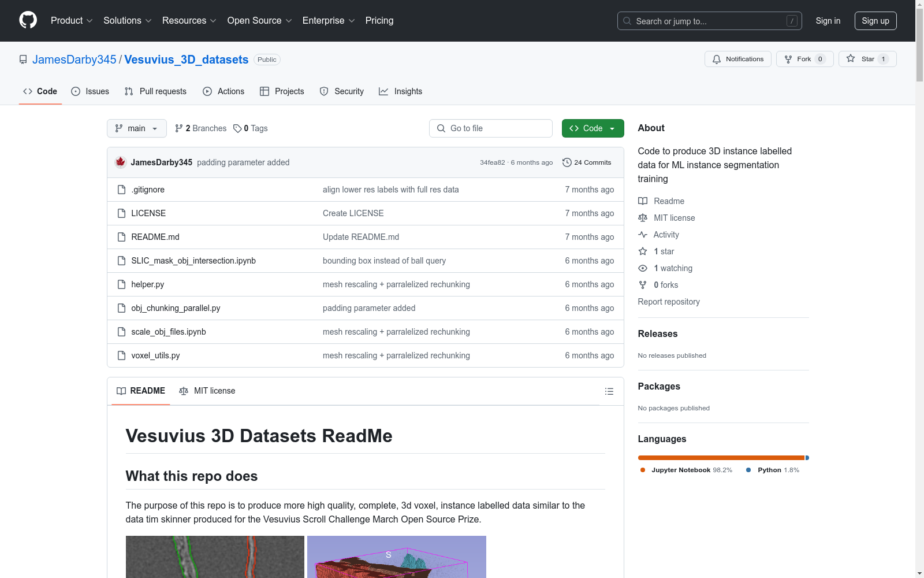The image size is (924, 578).
Task: Click the GitHub logo icon
Action: click(x=28, y=20)
